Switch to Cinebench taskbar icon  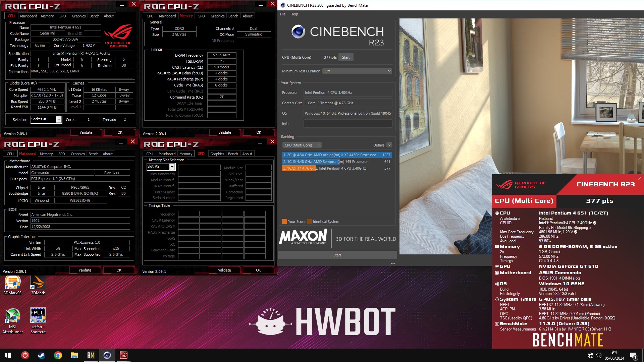tap(107, 355)
